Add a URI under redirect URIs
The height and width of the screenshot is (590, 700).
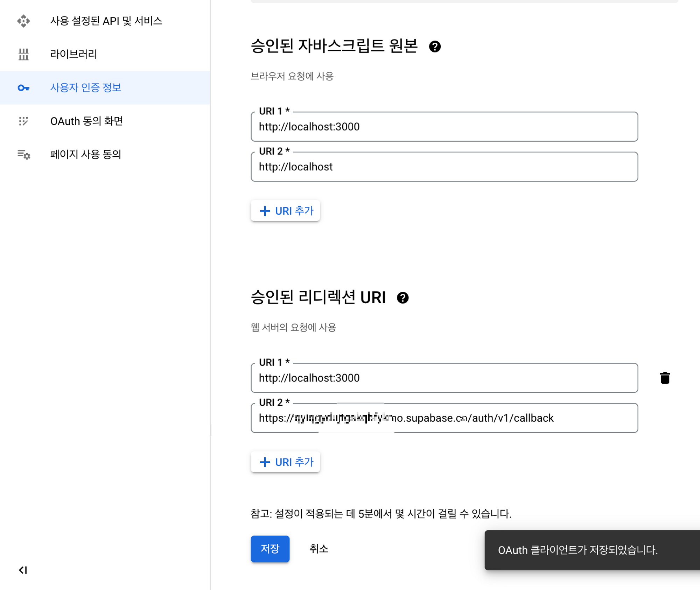pyautogui.click(x=285, y=462)
